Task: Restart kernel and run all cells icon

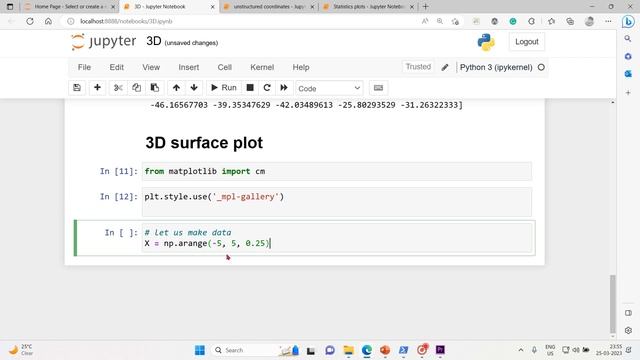Action: click(x=284, y=88)
